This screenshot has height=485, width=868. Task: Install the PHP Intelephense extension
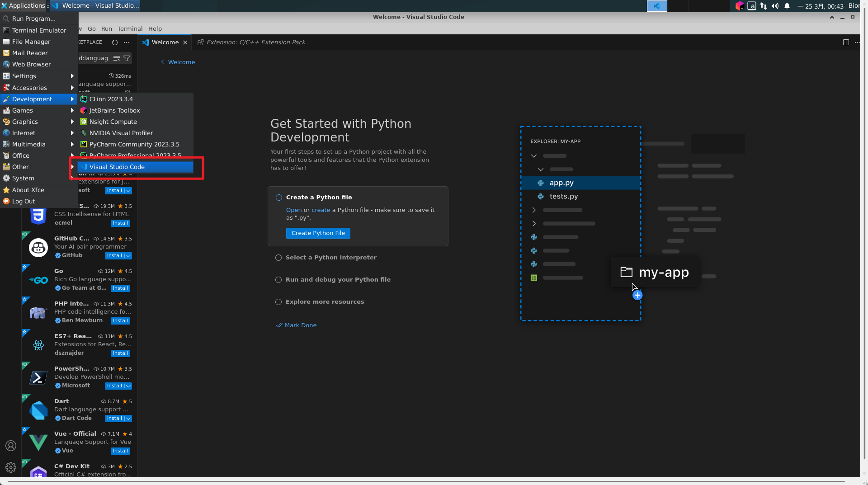tap(120, 321)
